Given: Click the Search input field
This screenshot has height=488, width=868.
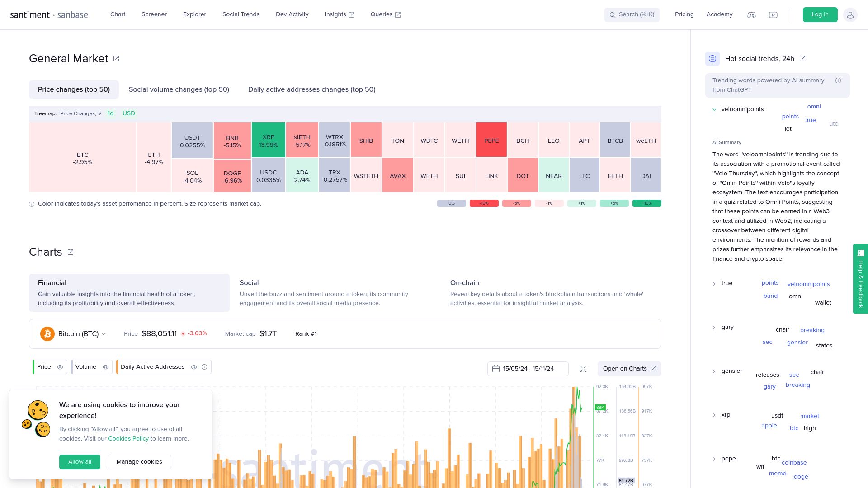Looking at the screenshot, I should [x=632, y=14].
